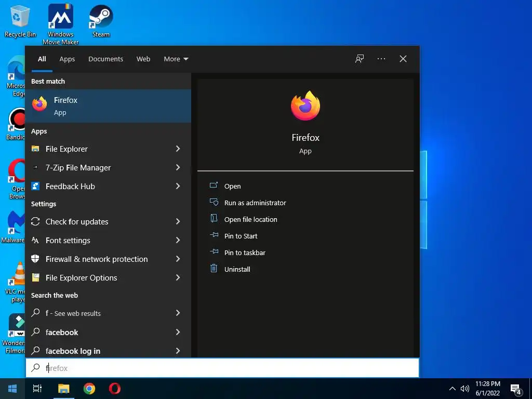Choose Open for Firefox
The width and height of the screenshot is (532, 399).
click(x=232, y=186)
